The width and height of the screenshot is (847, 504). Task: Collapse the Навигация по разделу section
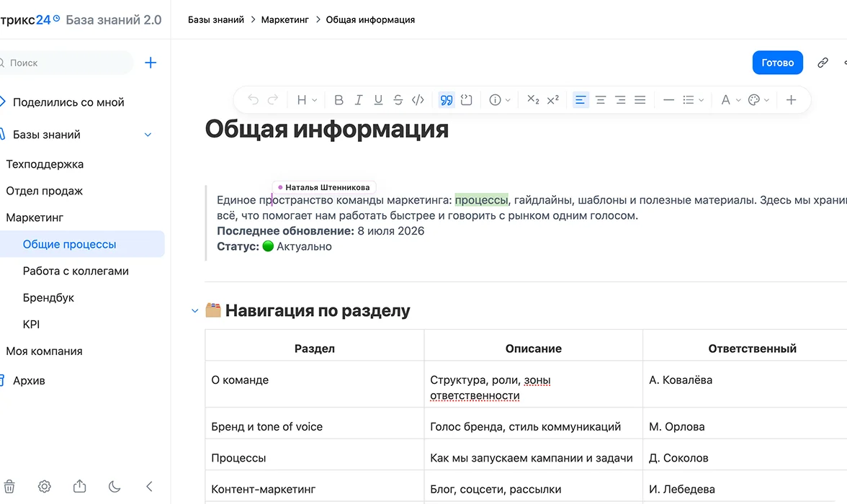tap(195, 310)
